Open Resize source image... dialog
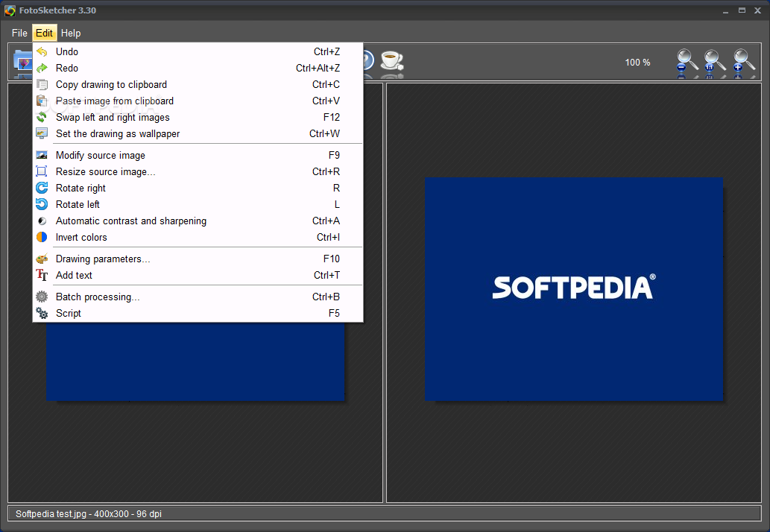 pyautogui.click(x=198, y=171)
